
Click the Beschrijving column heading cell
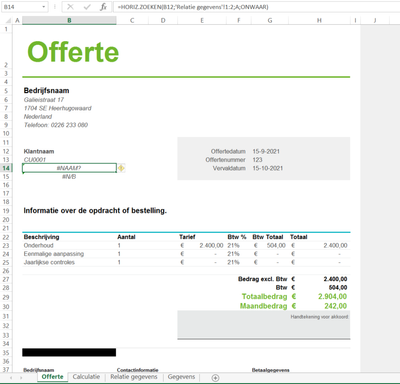pyautogui.click(x=69, y=237)
